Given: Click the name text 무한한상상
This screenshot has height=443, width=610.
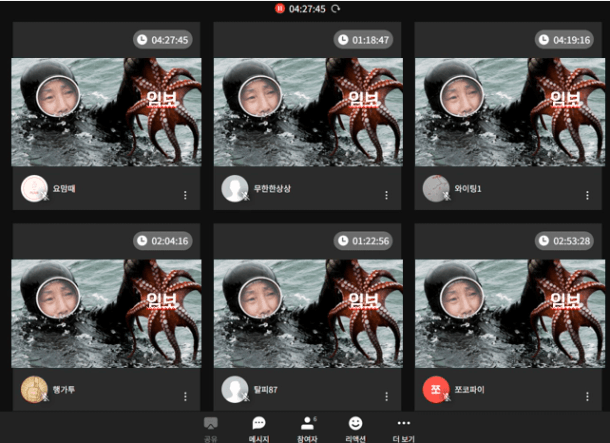Looking at the screenshot, I should (x=272, y=189).
